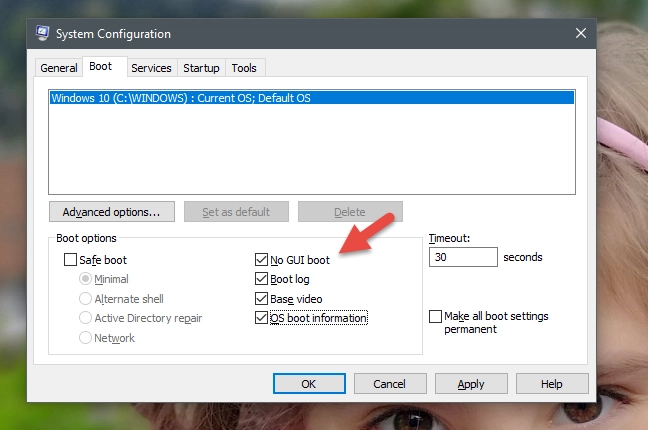
Task: Open Advanced options
Action: (x=112, y=212)
